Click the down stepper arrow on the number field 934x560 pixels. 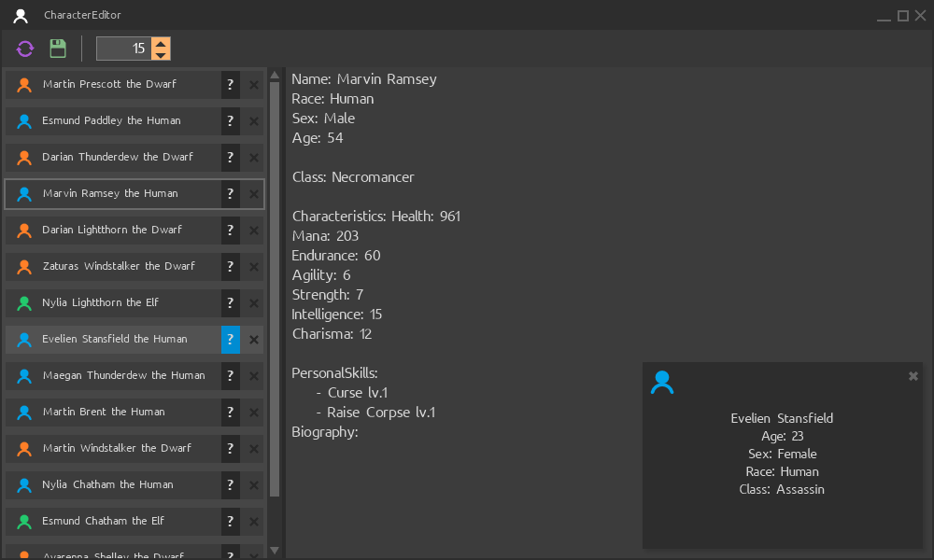(x=160, y=54)
